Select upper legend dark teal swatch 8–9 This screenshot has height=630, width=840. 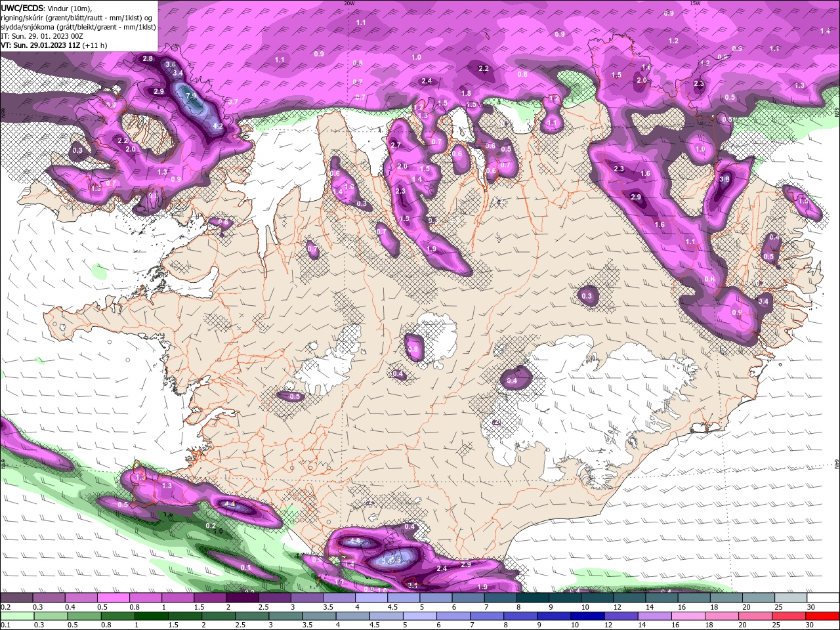pyautogui.click(x=534, y=598)
